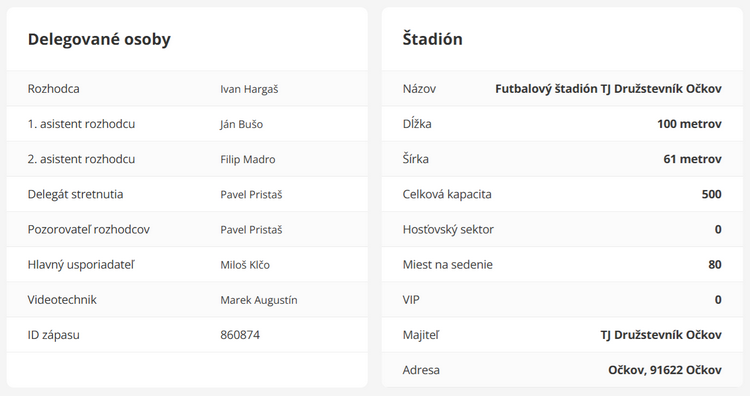Click referee name Ivan Hargaš
This screenshot has height=396, width=750.
pos(249,89)
